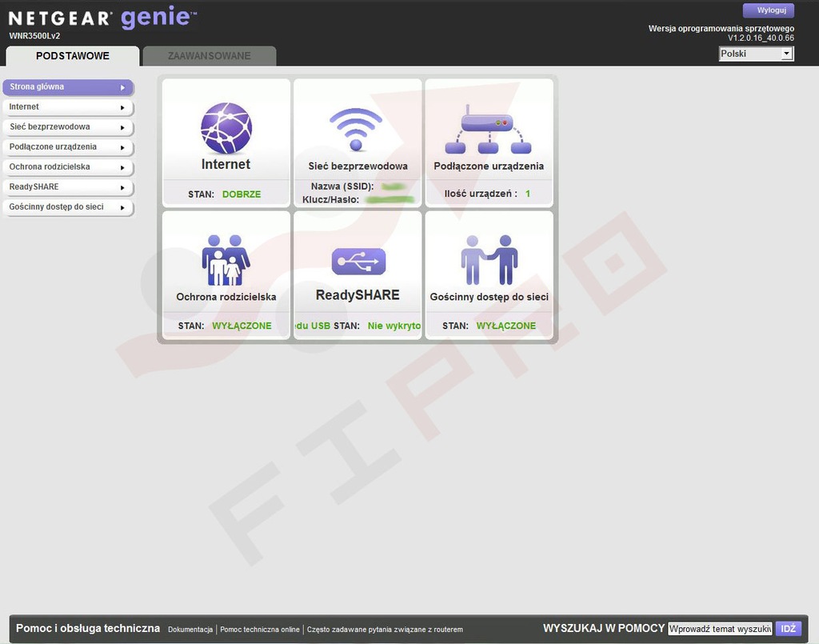The height and width of the screenshot is (644, 819).
Task: Click the Ilość urządzeń count value
Action: [528, 194]
